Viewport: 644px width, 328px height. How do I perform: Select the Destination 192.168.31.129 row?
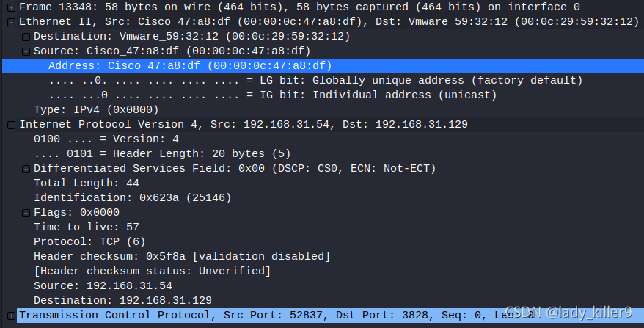[x=323, y=300]
